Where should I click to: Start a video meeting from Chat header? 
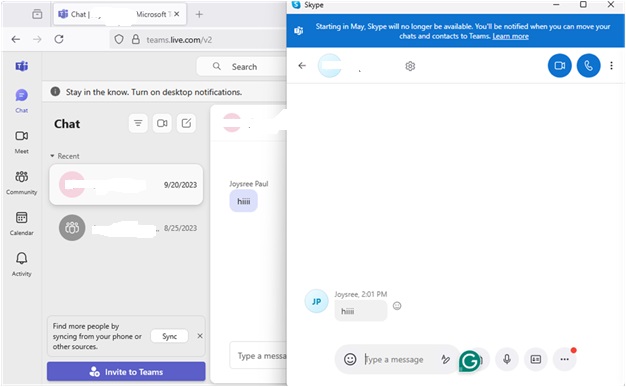coord(162,123)
